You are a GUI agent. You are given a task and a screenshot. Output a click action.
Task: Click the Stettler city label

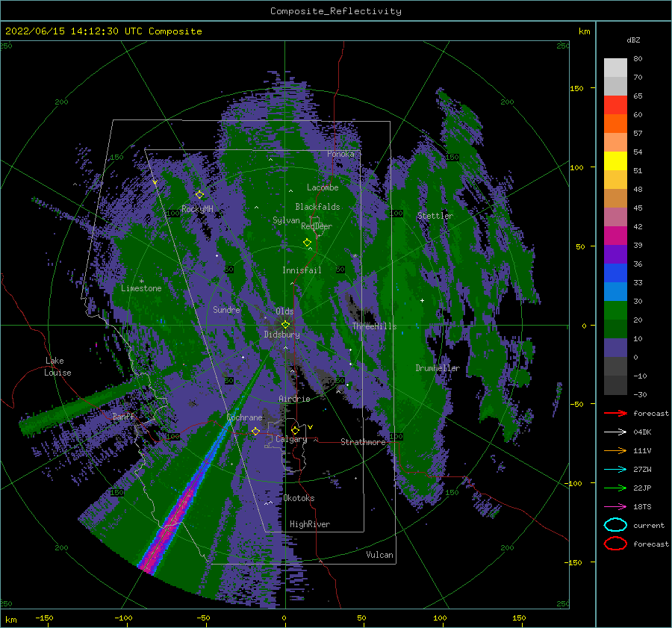point(435,216)
